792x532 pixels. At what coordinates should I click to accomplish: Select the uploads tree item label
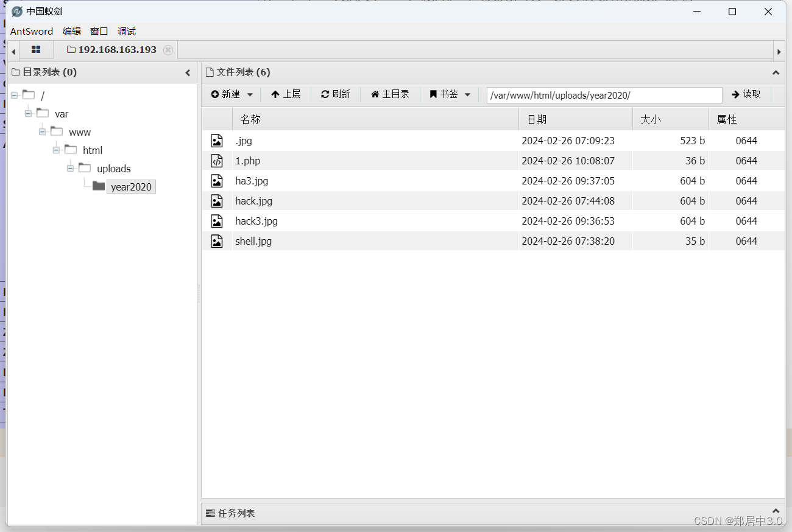(114, 169)
